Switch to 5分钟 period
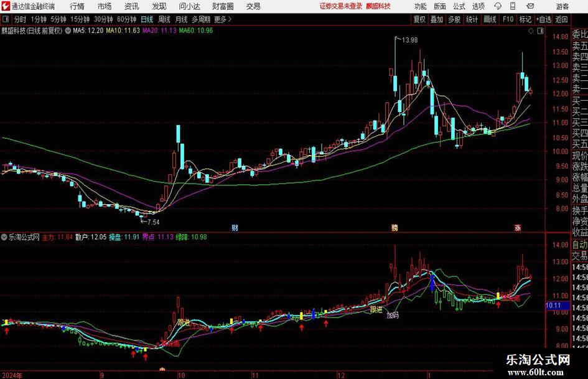Screen dimensions: 588x379 [58, 19]
